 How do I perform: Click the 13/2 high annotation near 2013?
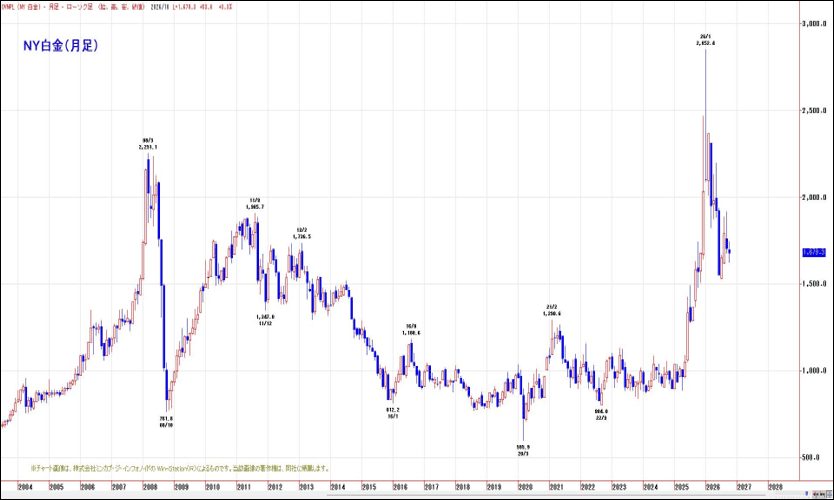click(x=302, y=234)
